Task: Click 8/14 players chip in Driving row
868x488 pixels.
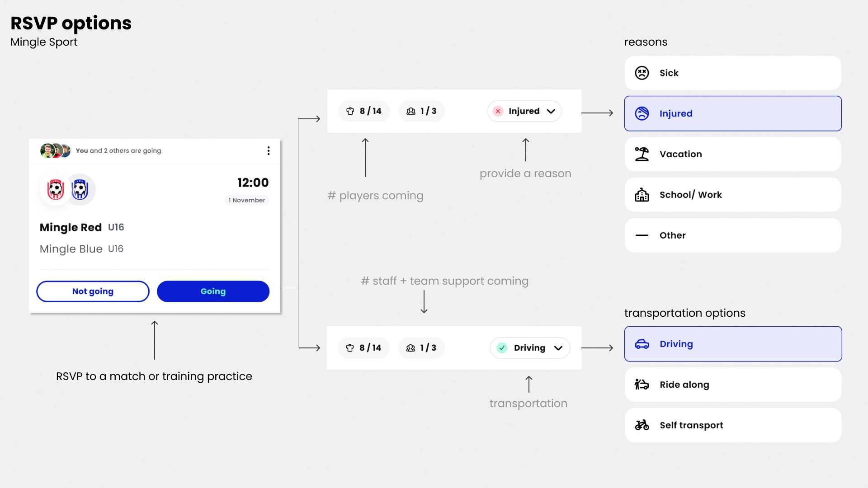Action: [364, 348]
